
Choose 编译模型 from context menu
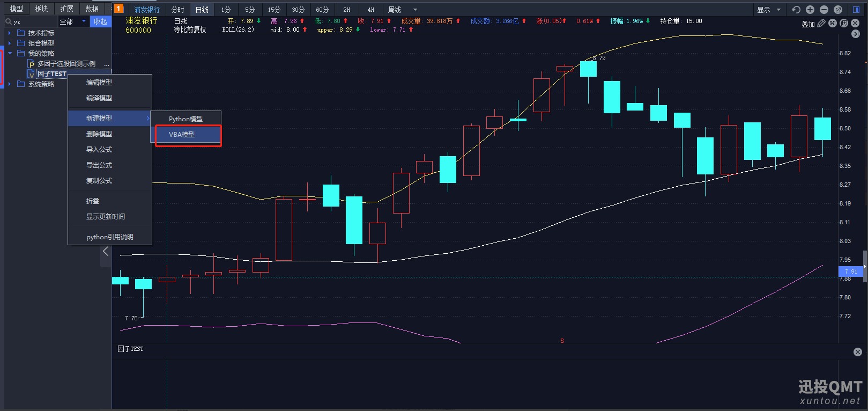[110, 98]
